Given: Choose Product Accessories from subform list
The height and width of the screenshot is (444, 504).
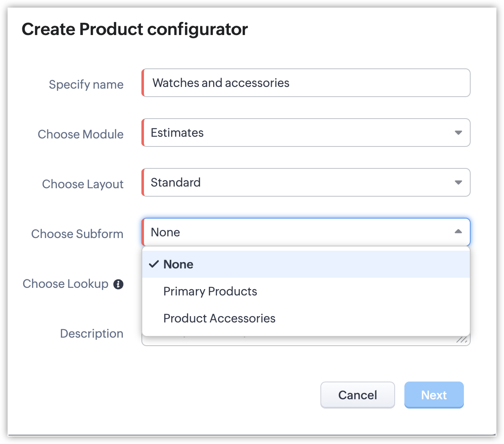Looking at the screenshot, I should pyautogui.click(x=219, y=318).
